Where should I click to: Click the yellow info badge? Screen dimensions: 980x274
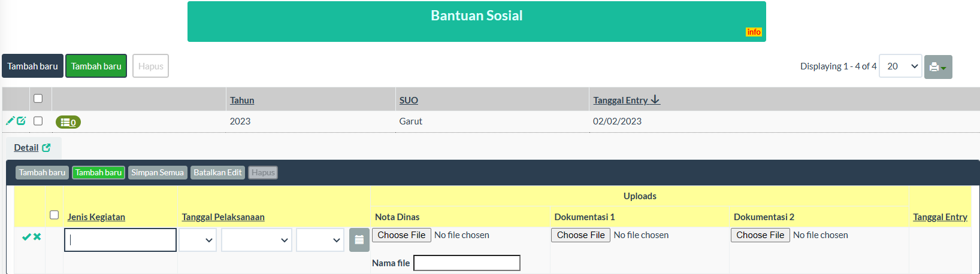(x=754, y=32)
